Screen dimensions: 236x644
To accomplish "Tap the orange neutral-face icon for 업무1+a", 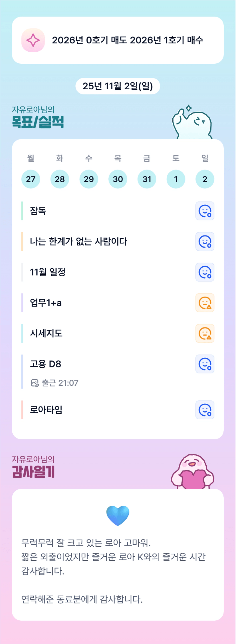I will pyautogui.click(x=205, y=303).
